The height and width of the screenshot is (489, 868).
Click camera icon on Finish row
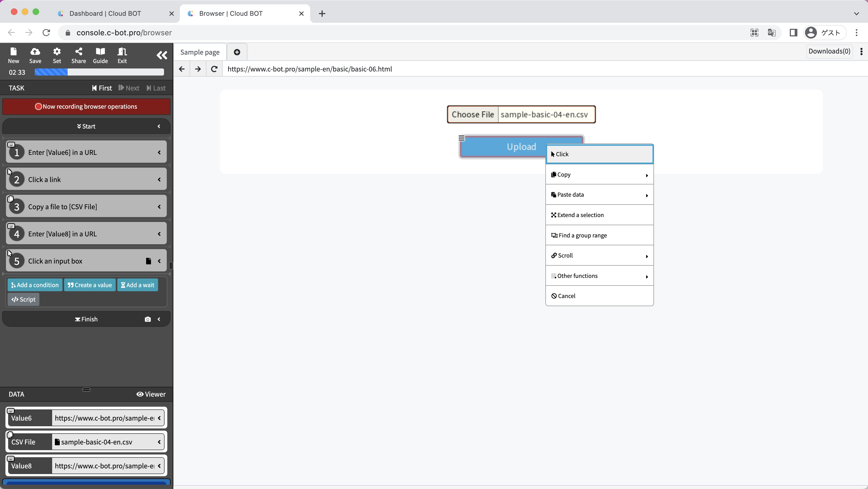pos(147,319)
